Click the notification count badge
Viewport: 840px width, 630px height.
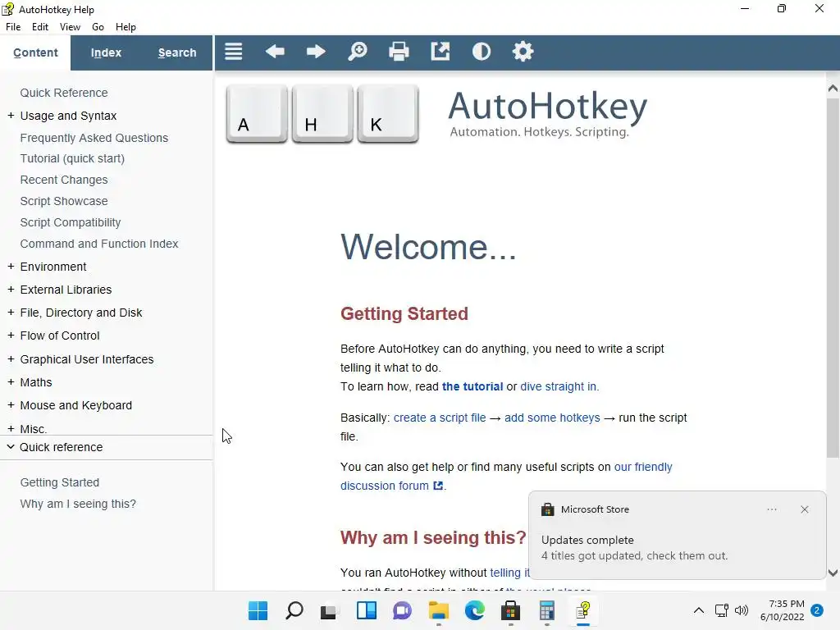click(817, 610)
